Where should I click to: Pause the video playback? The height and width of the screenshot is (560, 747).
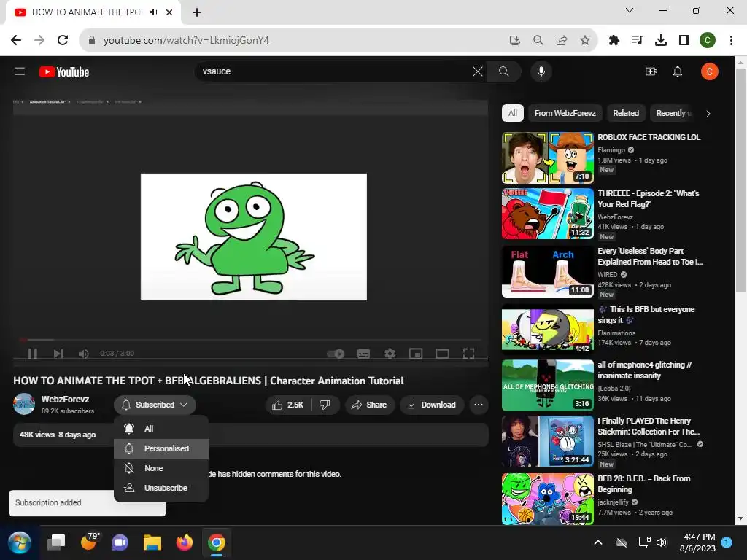click(32, 354)
